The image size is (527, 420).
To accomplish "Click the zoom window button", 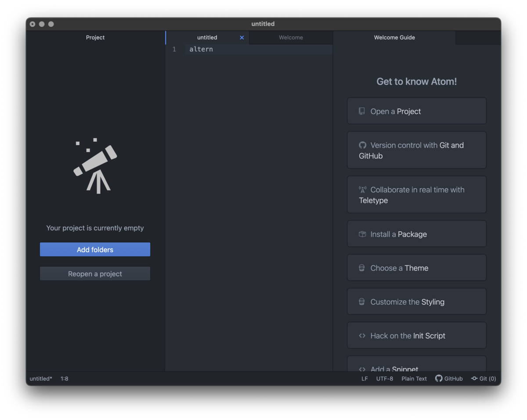I will click(51, 24).
